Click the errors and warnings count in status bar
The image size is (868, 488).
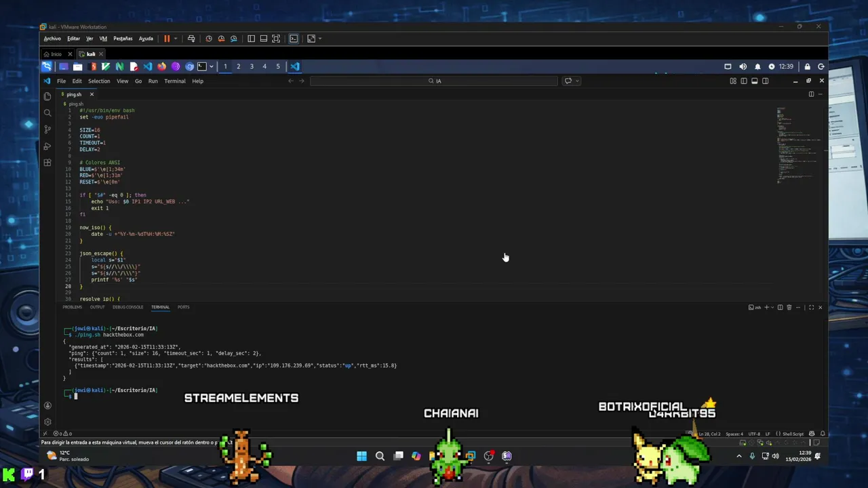(62, 434)
